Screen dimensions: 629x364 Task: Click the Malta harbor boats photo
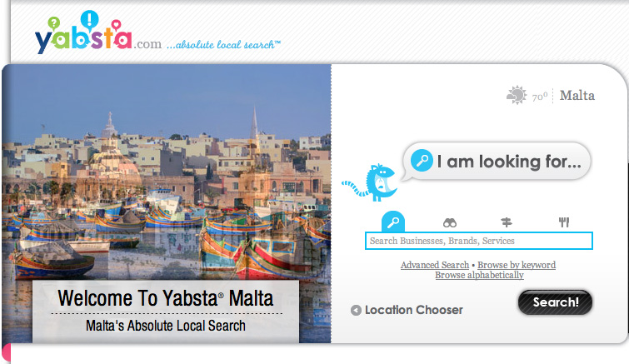166,172
